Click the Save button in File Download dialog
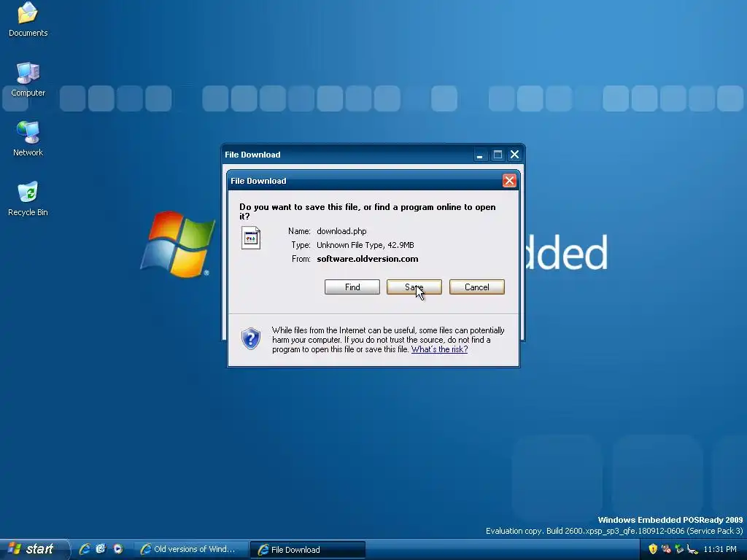Image resolution: width=747 pixels, height=560 pixels. [x=414, y=287]
